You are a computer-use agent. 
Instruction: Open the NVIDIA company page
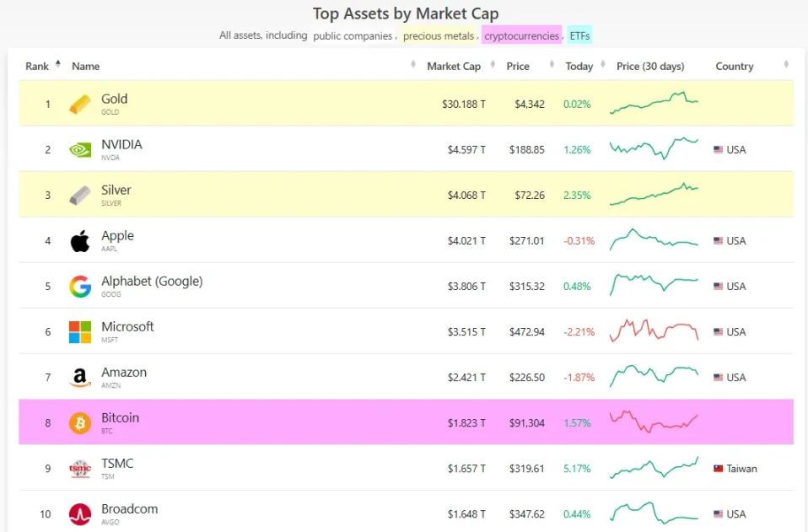[121, 145]
